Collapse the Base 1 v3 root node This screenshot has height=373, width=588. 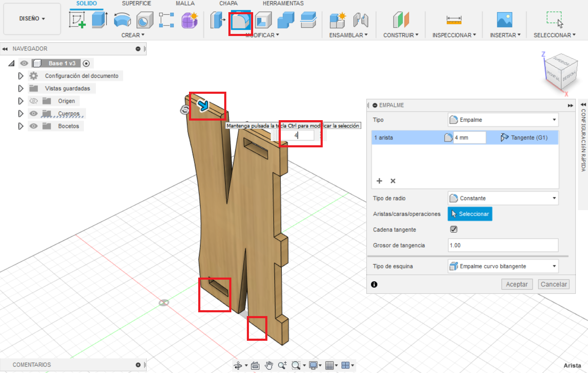point(11,63)
